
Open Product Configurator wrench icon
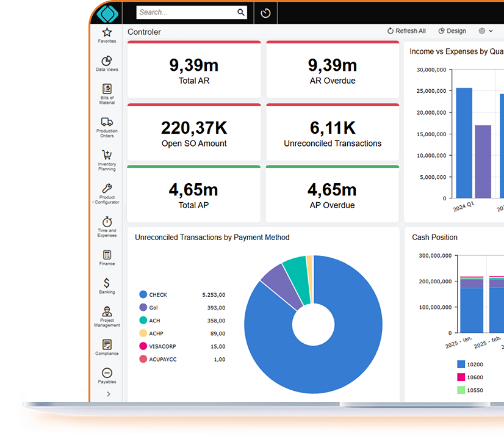click(x=107, y=189)
